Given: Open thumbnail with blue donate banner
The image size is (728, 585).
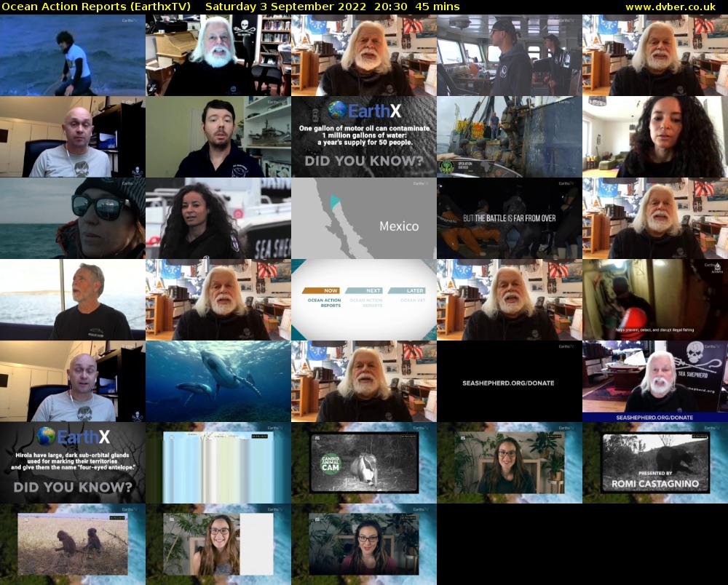Looking at the screenshot, I should [x=655, y=381].
